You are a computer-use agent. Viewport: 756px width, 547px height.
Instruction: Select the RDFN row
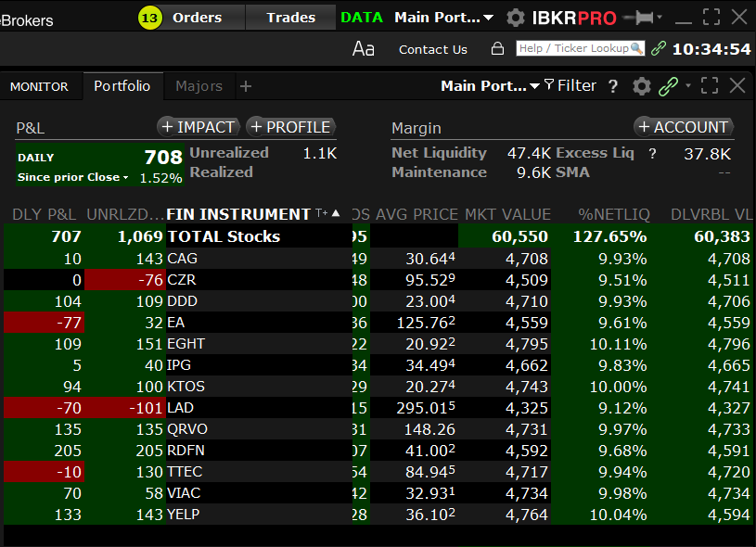pos(378,451)
